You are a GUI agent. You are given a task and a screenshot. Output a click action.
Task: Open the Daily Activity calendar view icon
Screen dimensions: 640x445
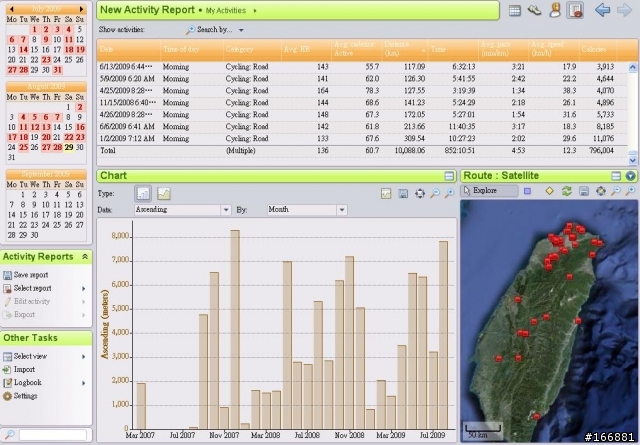[515, 10]
